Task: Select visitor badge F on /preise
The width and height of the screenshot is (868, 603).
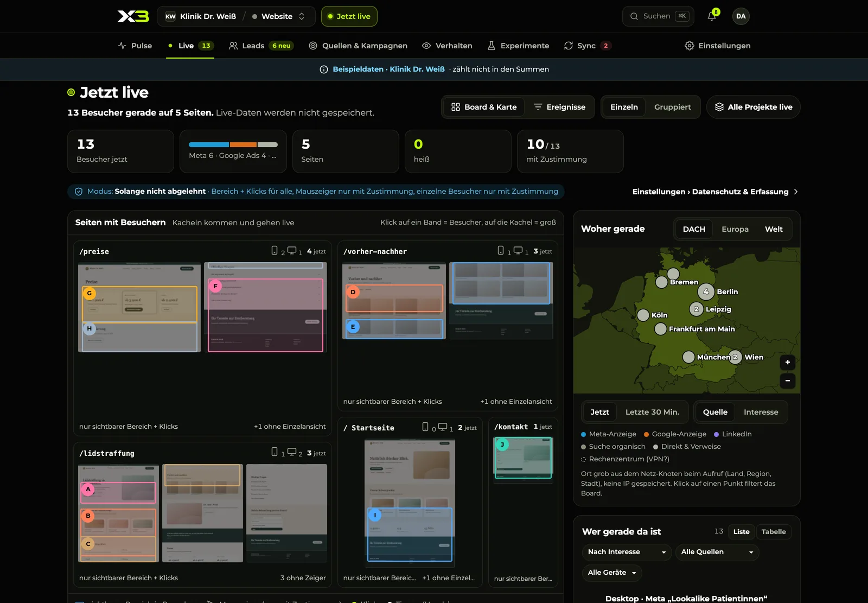Action: (x=215, y=286)
